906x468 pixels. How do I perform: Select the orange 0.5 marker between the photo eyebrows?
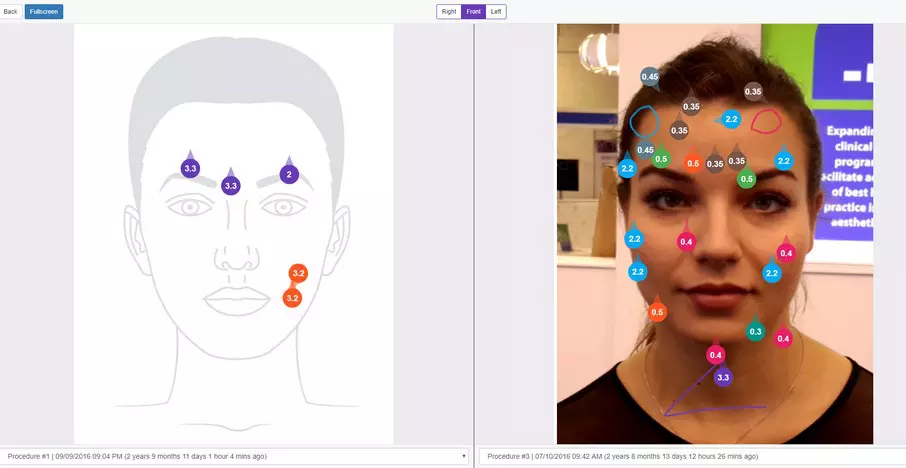693,163
